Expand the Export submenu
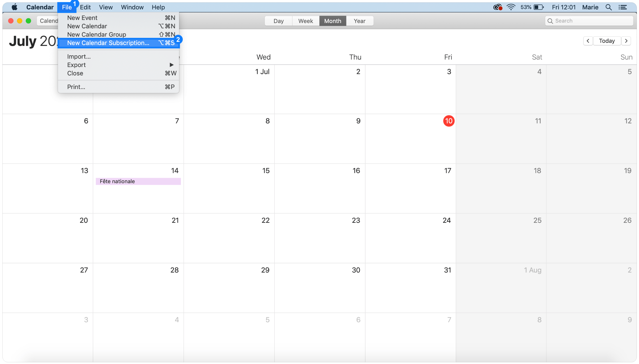 click(x=118, y=65)
